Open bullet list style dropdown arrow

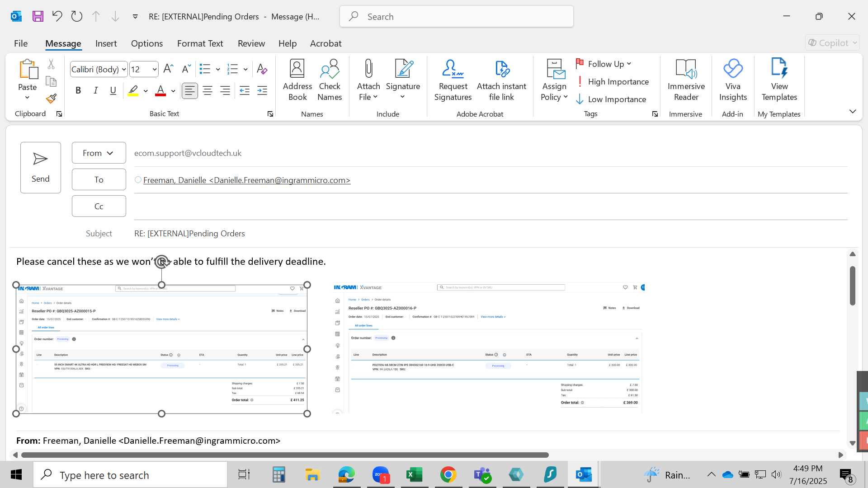tap(218, 70)
